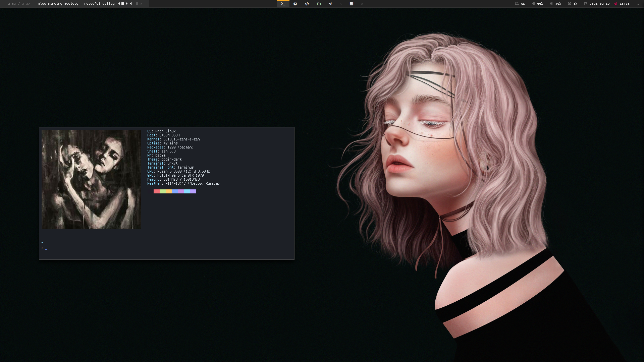Switch to the terminal workspace icon
The height and width of the screenshot is (362, 644).
click(x=283, y=4)
